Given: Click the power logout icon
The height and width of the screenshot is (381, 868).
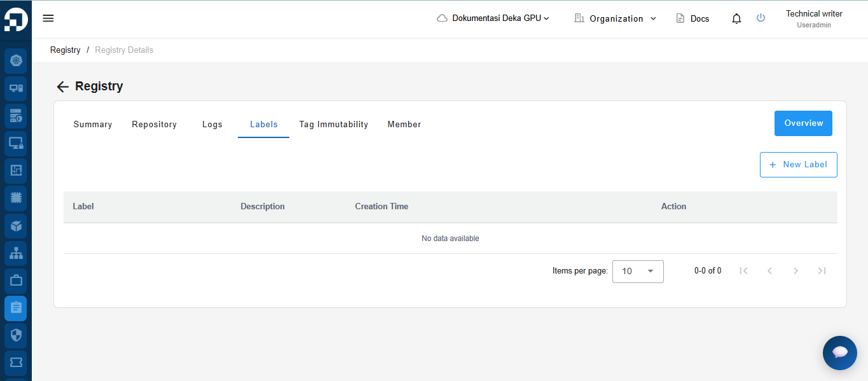Looking at the screenshot, I should pos(761,18).
